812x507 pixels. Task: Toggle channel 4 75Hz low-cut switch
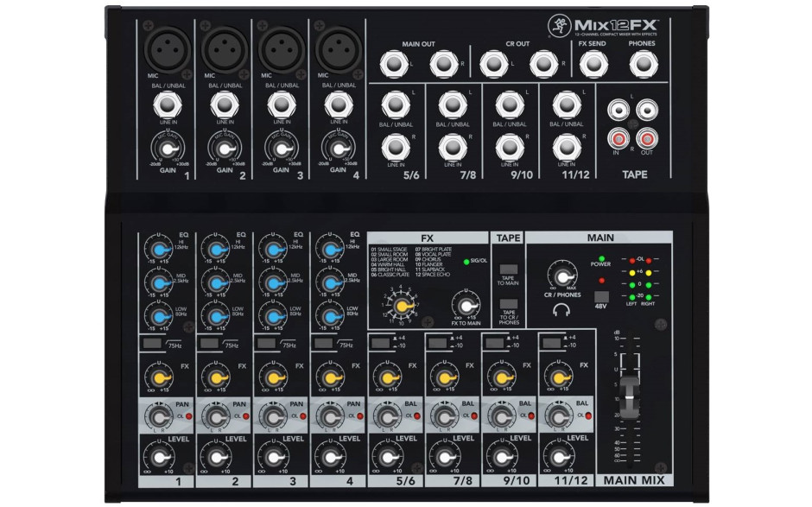tap(323, 343)
